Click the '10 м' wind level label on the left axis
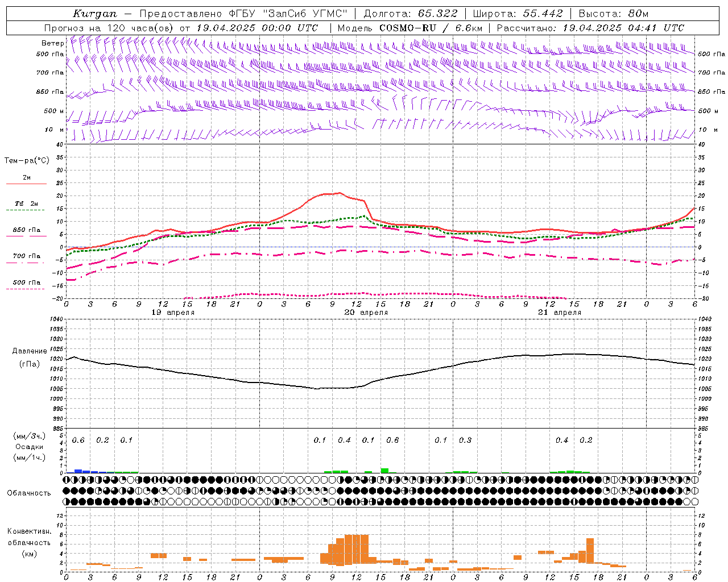The height and width of the screenshot is (582, 728). click(x=54, y=130)
